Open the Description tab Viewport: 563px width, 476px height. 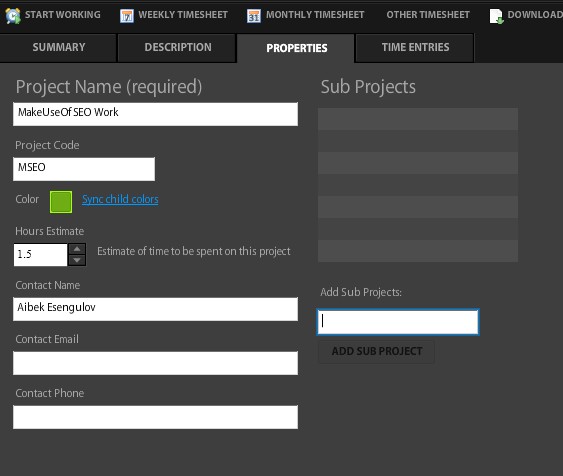[x=177, y=48]
